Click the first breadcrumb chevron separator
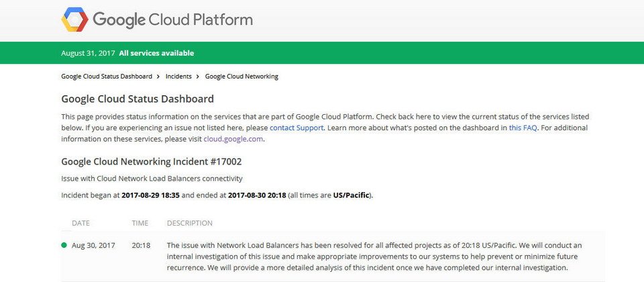This screenshot has height=282, width=644. pyautogui.click(x=158, y=77)
